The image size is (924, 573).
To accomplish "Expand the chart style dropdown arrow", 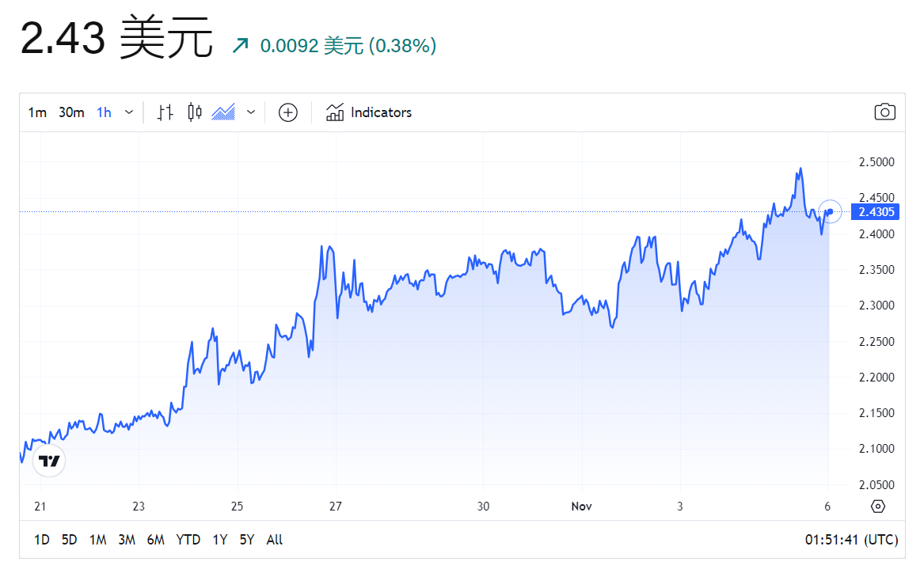I will (251, 112).
